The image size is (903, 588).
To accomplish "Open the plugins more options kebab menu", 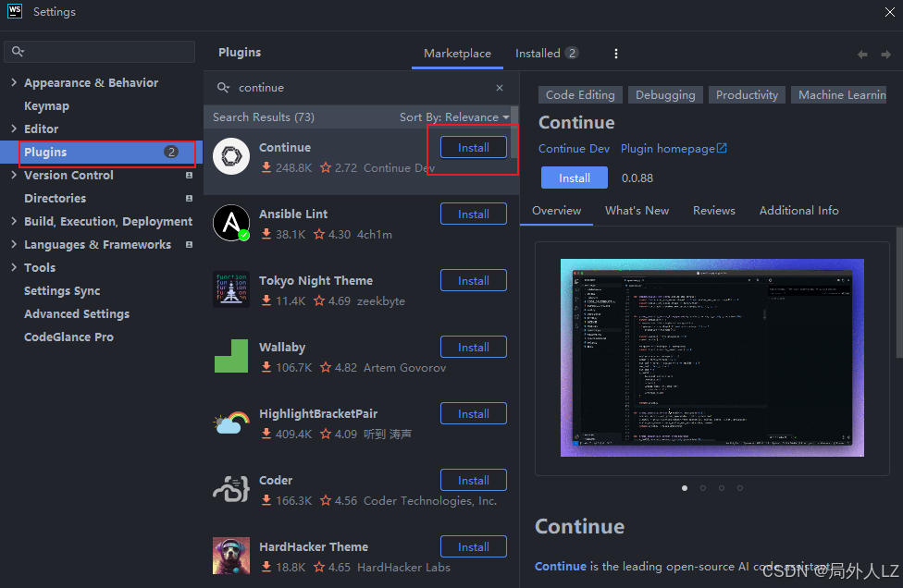I will [615, 54].
